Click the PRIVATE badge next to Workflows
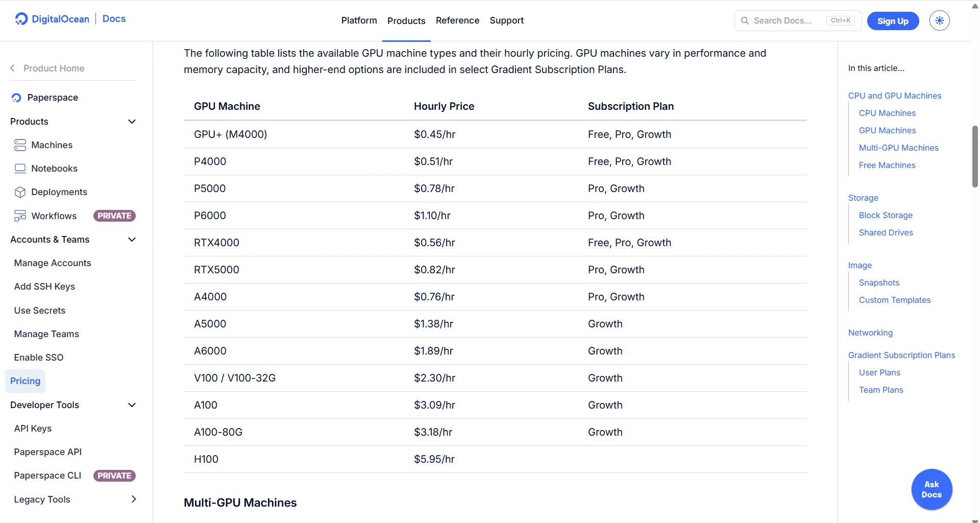The height and width of the screenshot is (523, 980). point(114,216)
